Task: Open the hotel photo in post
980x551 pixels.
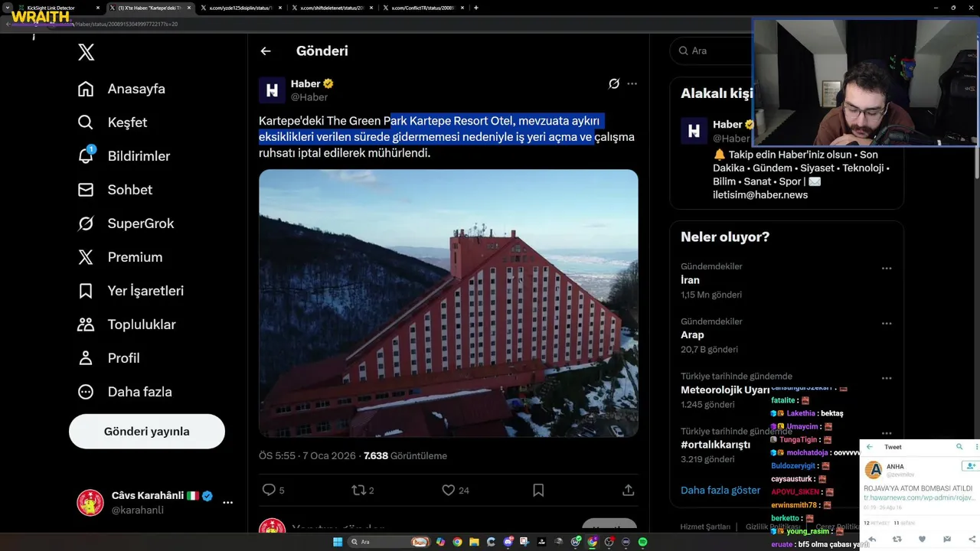Action: (x=449, y=303)
